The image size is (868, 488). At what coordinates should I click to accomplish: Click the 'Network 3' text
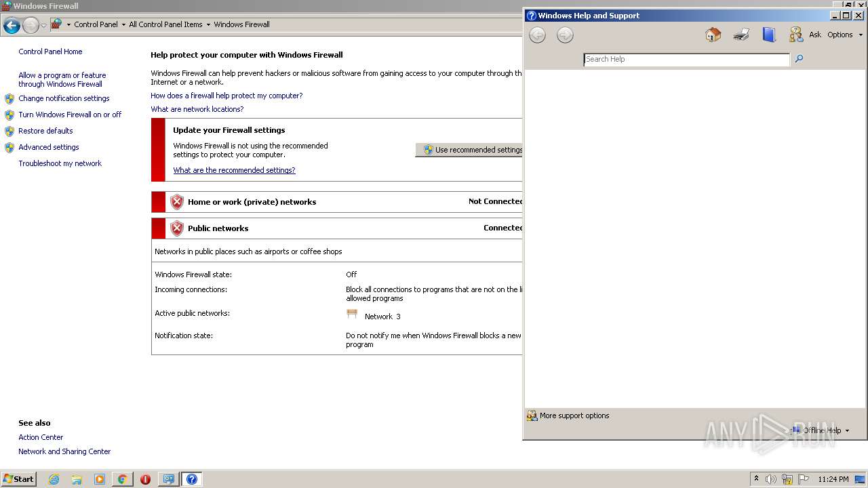coord(382,317)
